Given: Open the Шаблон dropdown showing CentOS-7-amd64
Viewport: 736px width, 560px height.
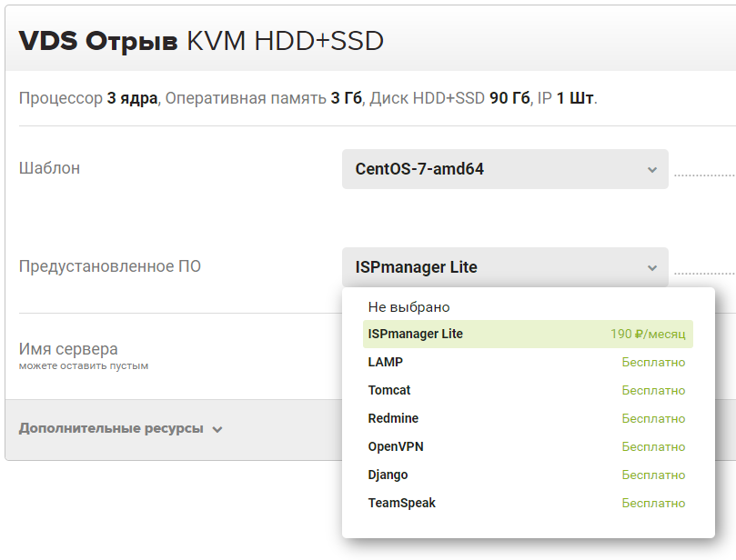Looking at the screenshot, I should (505, 169).
